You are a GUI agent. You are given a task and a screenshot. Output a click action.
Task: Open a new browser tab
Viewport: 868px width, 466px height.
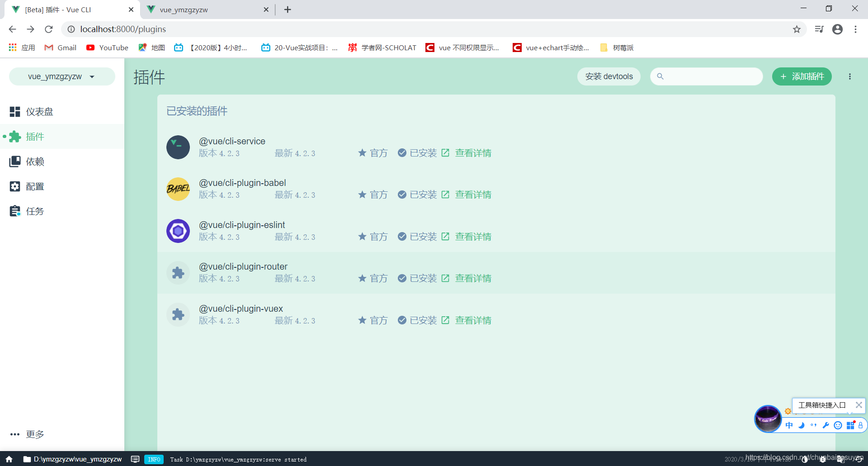(288, 10)
